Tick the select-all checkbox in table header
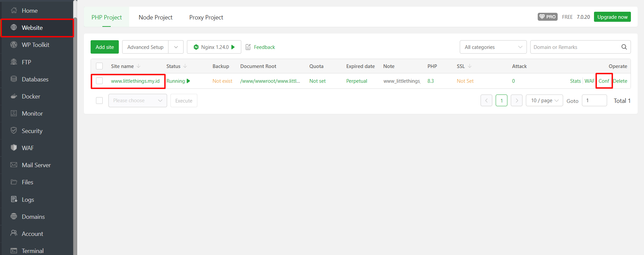This screenshot has height=255, width=644. tap(99, 66)
